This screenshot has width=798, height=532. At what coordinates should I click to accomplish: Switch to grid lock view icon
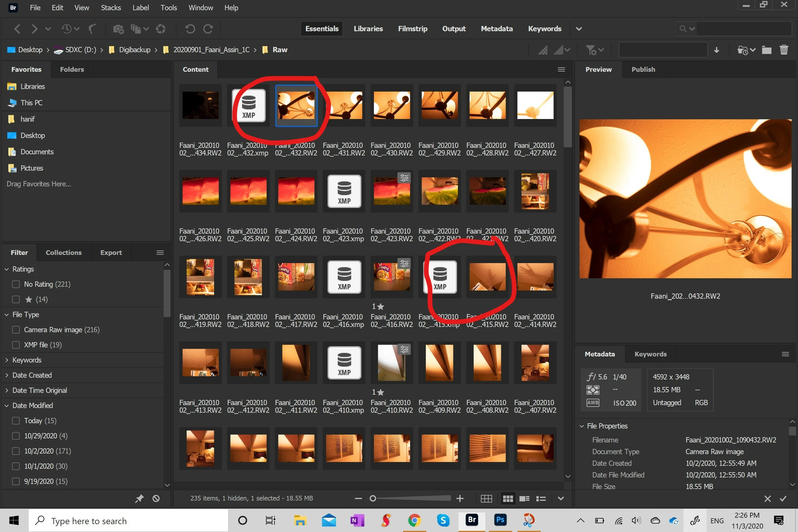(x=486, y=498)
